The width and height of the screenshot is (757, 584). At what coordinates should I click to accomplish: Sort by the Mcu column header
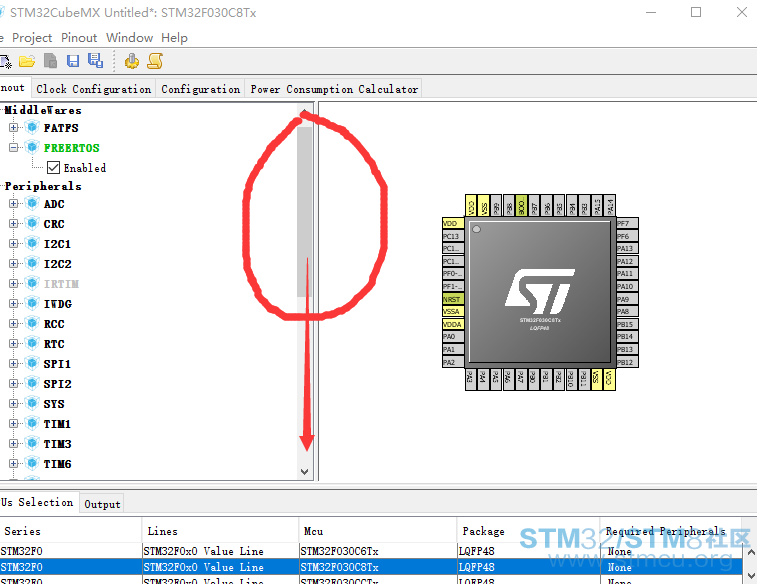click(x=378, y=531)
